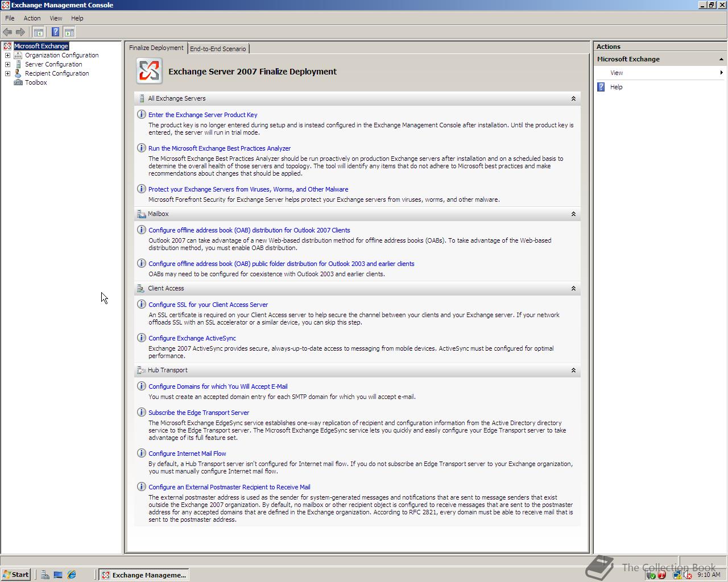Click info icon beside Protect your Exchange Servers

[x=142, y=189]
